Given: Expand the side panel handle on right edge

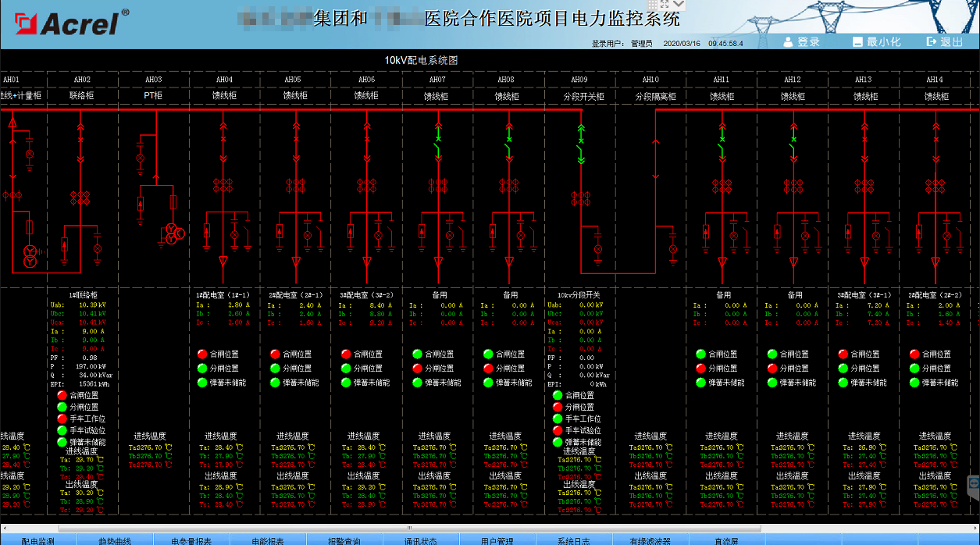Looking at the screenshot, I should coord(974,485).
